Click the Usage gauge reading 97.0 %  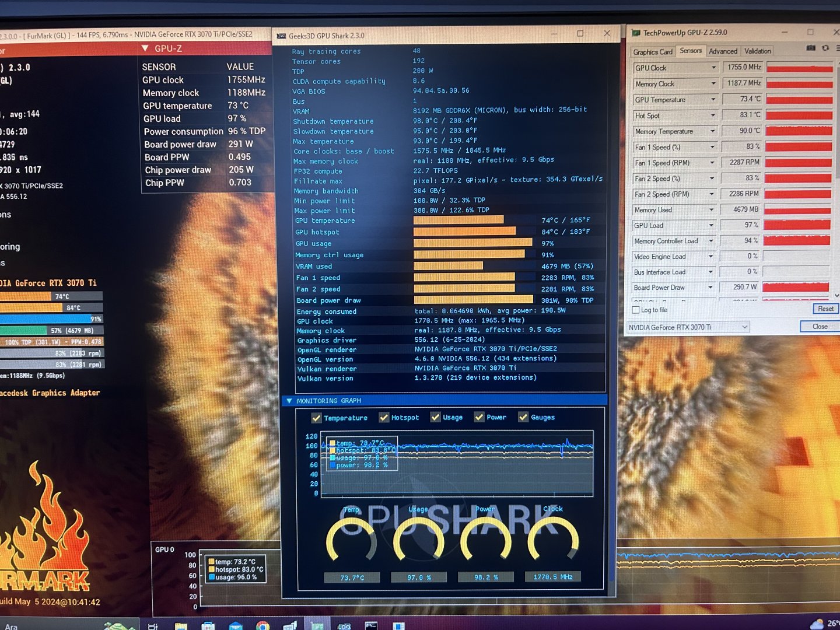419,577
